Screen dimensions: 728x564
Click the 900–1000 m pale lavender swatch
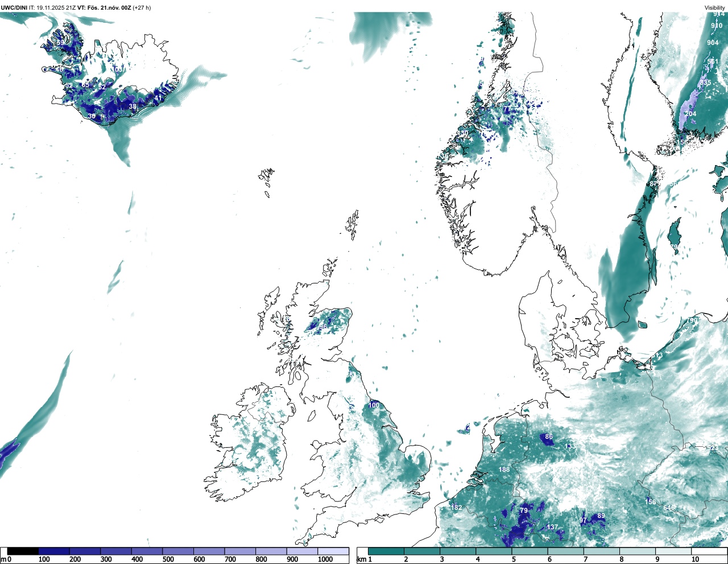[302, 551]
